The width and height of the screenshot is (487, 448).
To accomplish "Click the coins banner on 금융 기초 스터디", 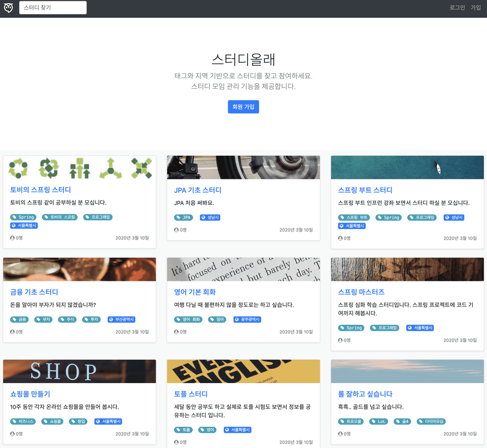I will tap(80, 269).
